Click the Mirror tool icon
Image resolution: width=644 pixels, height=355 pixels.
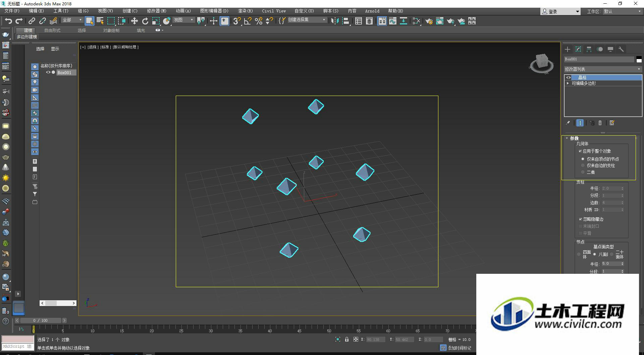coord(335,21)
